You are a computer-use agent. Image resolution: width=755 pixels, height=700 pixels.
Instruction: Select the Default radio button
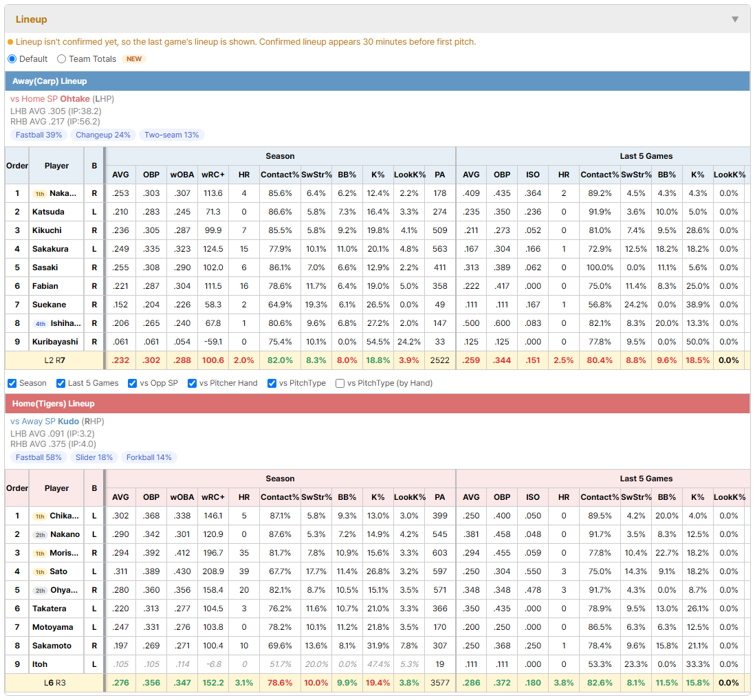pyautogui.click(x=12, y=58)
